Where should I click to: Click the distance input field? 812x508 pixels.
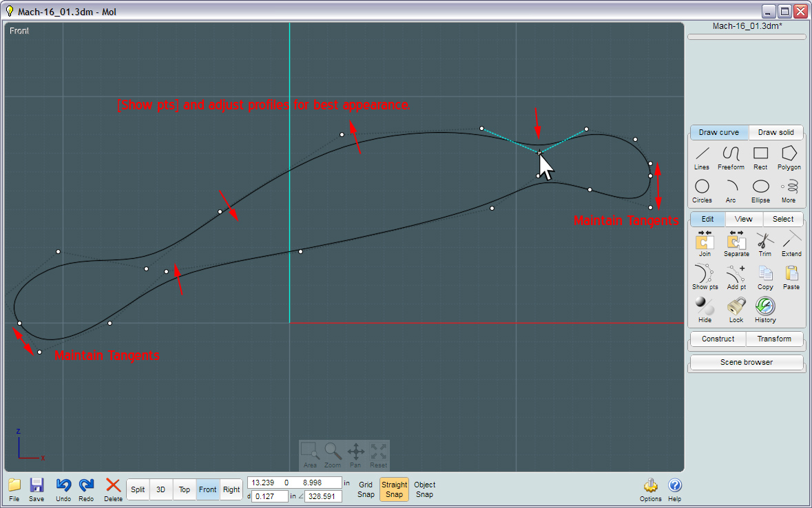pos(269,496)
